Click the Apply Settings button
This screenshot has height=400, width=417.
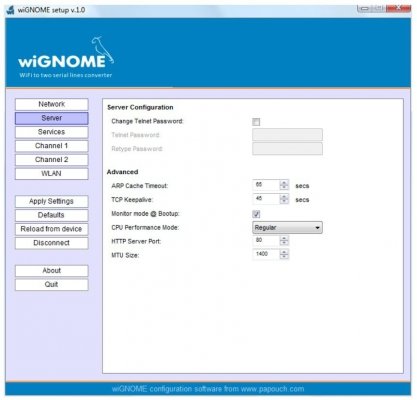(x=52, y=201)
